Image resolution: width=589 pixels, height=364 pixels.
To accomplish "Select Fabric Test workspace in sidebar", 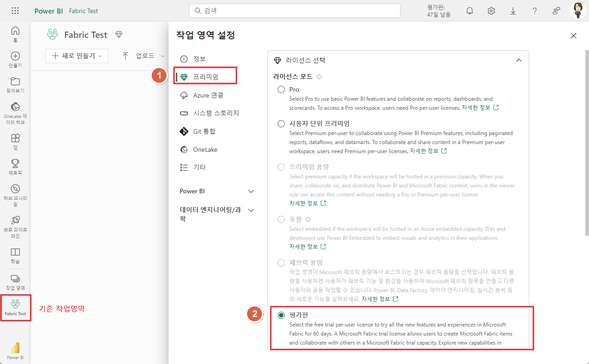I will [15, 307].
